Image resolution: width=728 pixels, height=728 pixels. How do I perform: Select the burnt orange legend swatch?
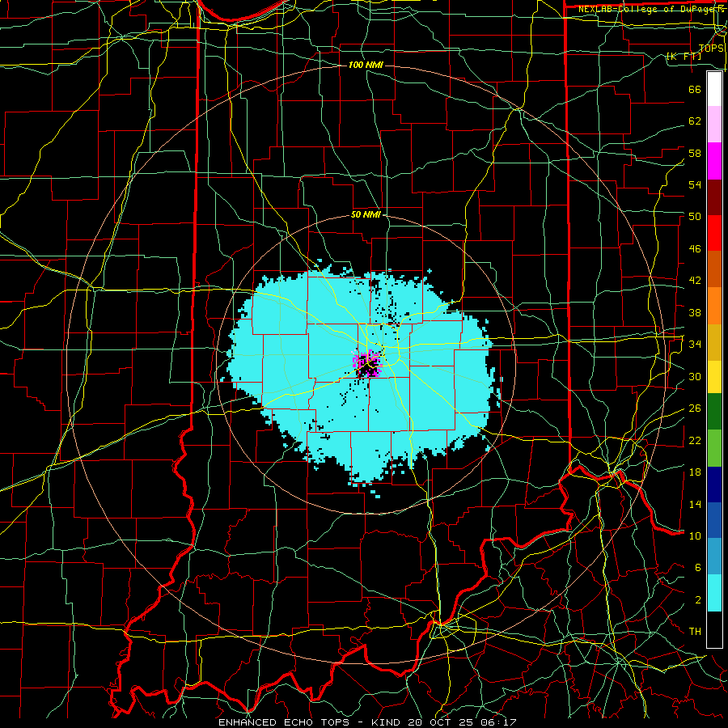(714, 269)
